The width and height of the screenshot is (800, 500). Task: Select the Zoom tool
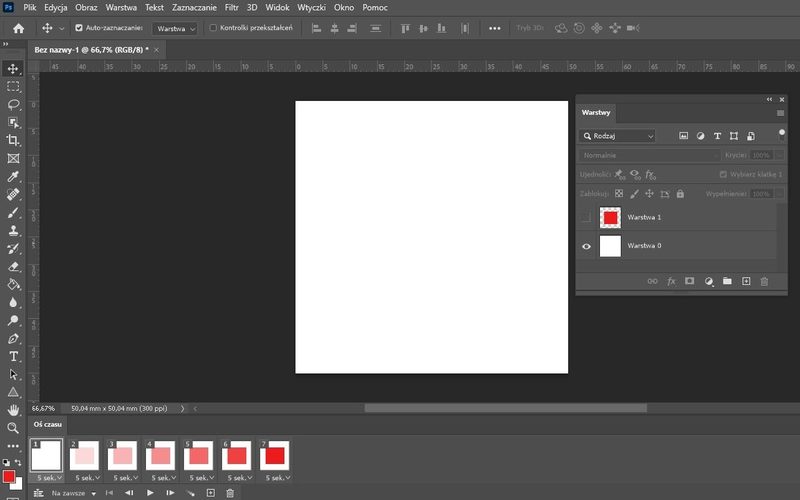coord(13,428)
